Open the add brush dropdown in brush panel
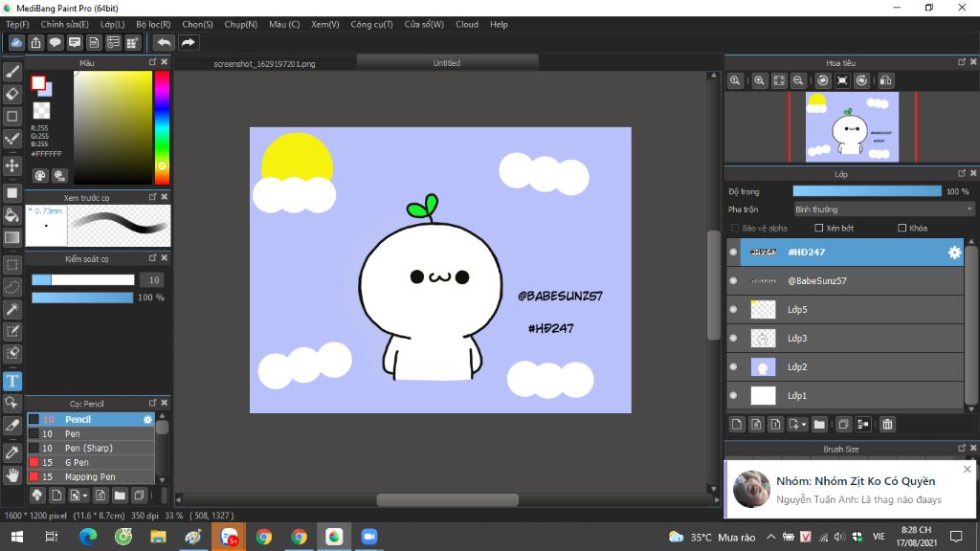 (x=85, y=496)
